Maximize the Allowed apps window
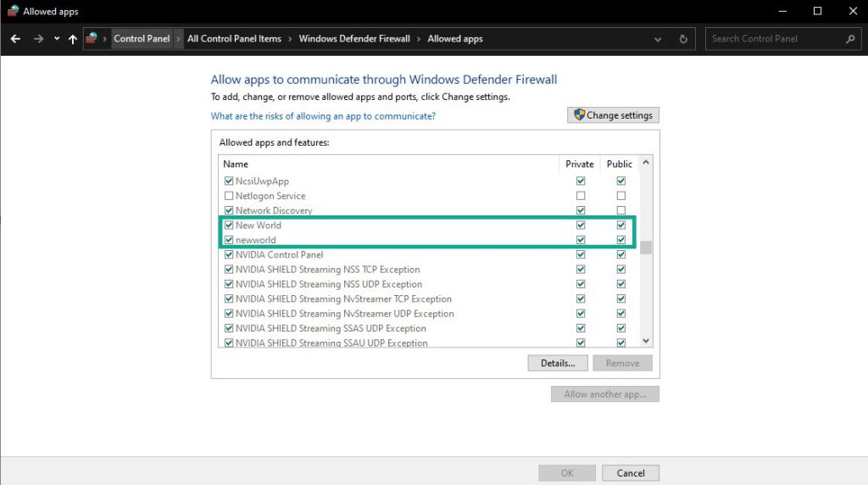 (x=817, y=11)
